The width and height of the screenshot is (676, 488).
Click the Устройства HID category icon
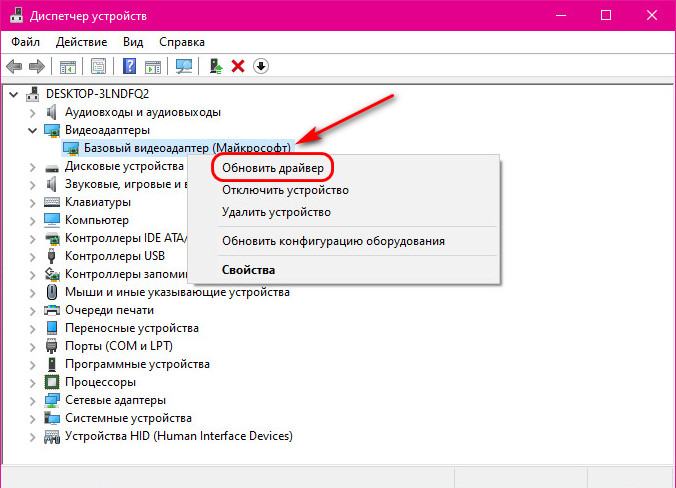[52, 437]
